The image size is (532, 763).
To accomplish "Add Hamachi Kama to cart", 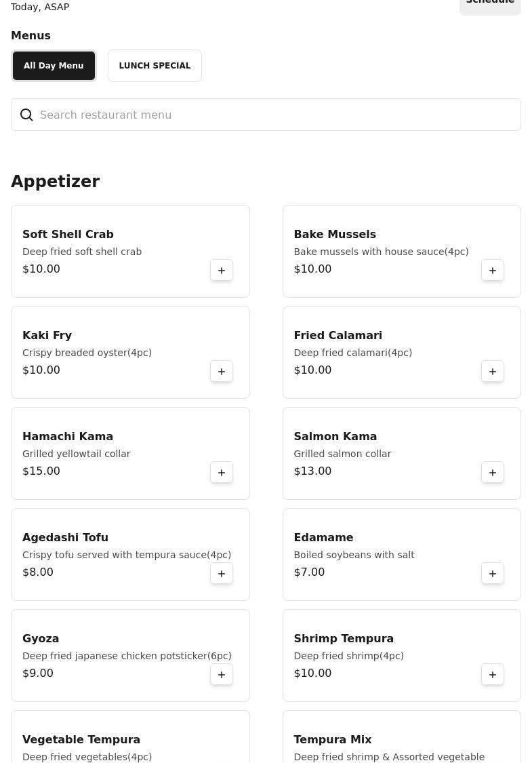I will tap(222, 472).
